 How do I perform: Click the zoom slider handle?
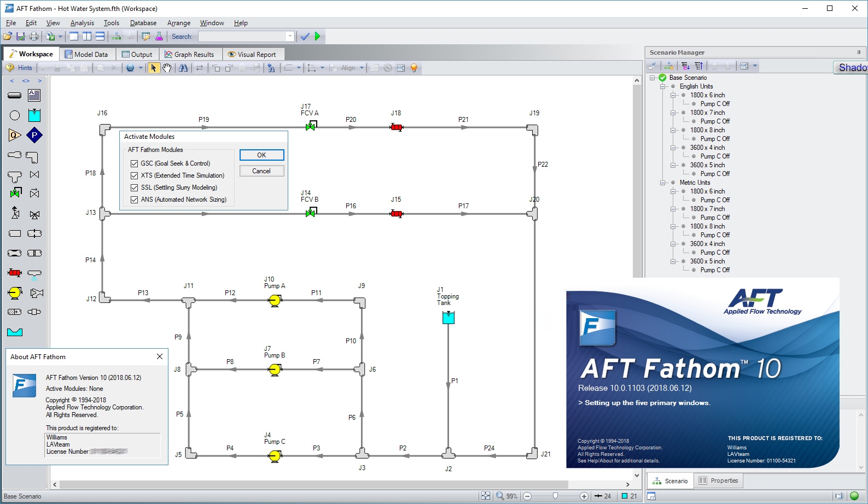pyautogui.click(x=555, y=496)
